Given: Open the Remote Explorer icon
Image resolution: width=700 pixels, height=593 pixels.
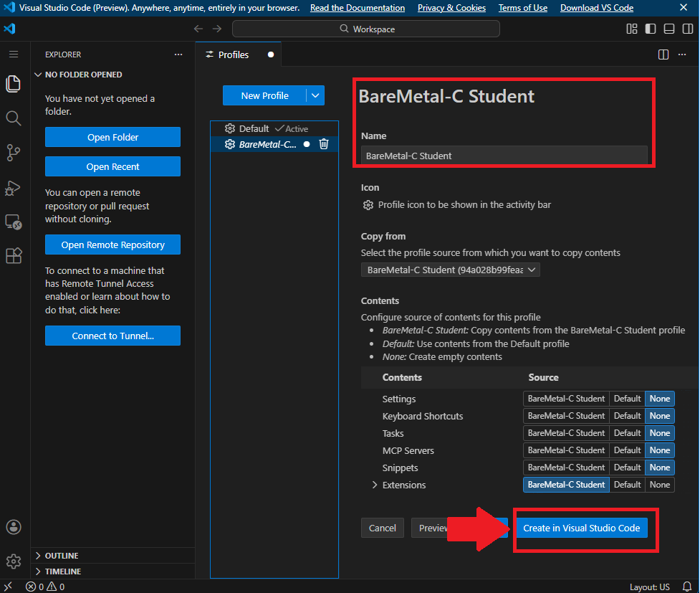Looking at the screenshot, I should pos(13,222).
